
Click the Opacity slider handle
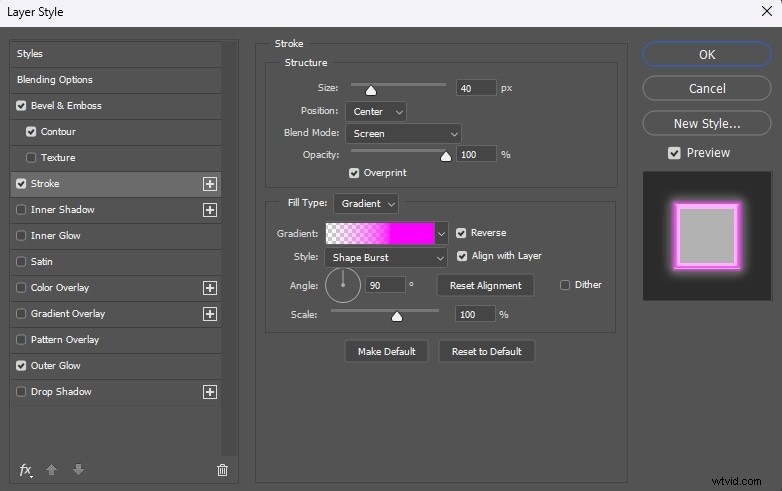tap(446, 157)
